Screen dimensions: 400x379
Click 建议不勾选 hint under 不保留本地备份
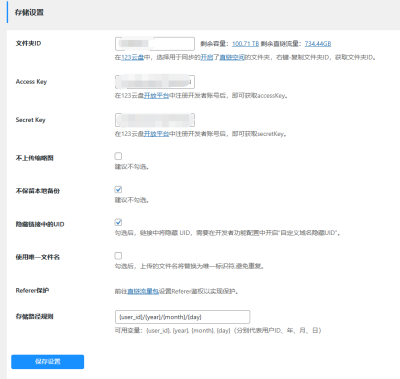pyautogui.click(x=132, y=200)
